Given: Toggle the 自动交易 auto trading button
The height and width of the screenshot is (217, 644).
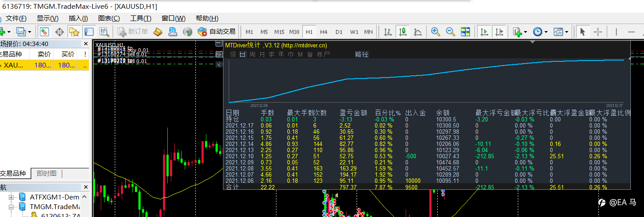Looking at the screenshot, I should click(216, 32).
